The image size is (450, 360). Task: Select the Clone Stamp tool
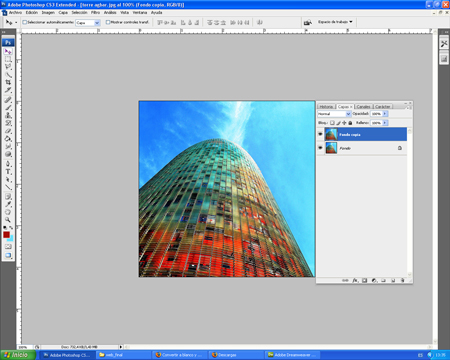8,115
